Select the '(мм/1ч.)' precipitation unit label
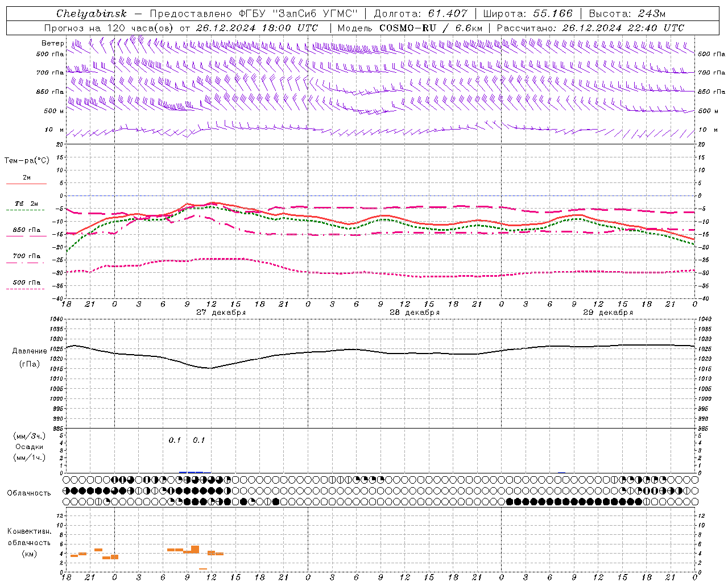Image resolution: width=728 pixels, height=582 pixels. click(x=30, y=458)
